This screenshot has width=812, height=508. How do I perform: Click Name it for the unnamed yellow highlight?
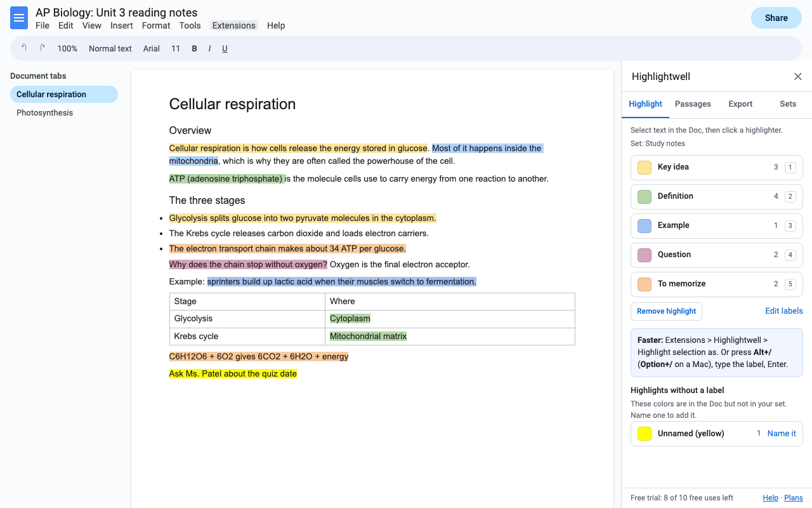click(x=782, y=434)
